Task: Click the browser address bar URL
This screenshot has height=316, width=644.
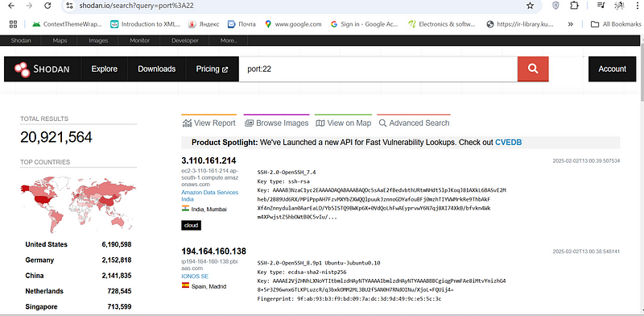Action: point(137,6)
